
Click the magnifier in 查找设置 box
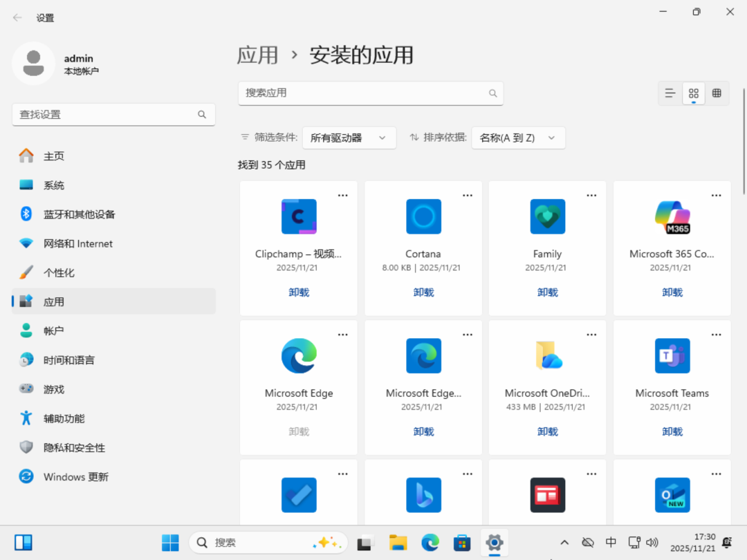tap(202, 115)
